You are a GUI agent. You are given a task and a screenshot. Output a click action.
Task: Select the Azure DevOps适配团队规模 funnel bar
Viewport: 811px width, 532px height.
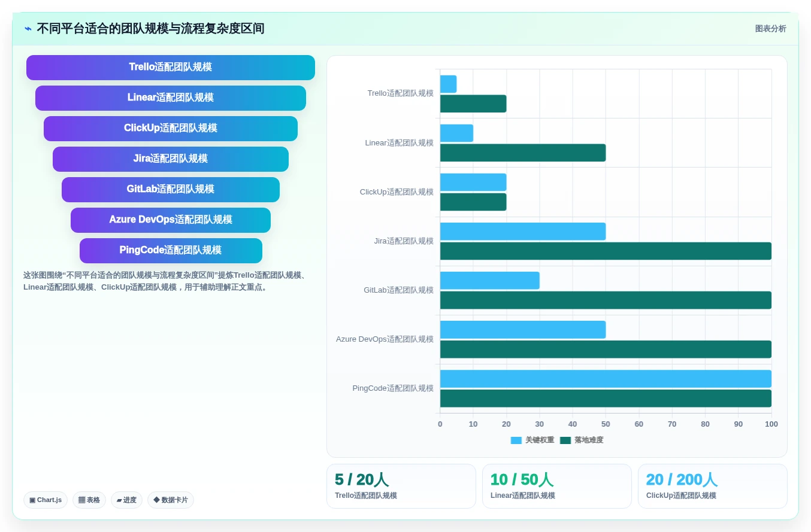tap(171, 220)
